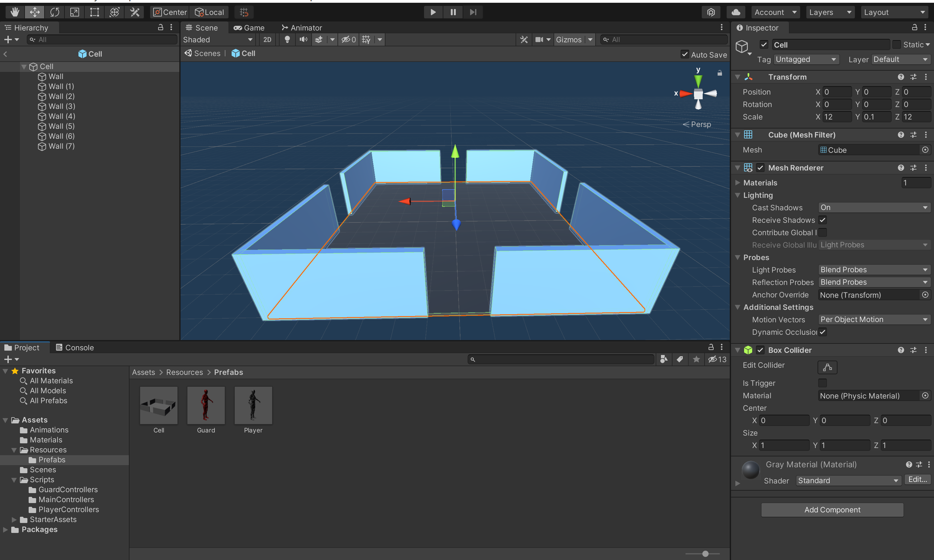934x560 pixels.
Task: Toggle Static checkbox
Action: [x=896, y=45]
